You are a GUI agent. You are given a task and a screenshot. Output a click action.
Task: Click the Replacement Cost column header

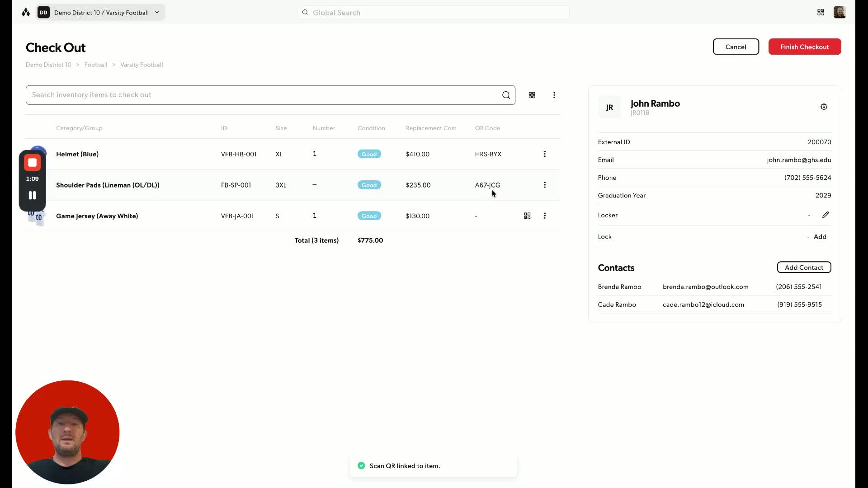click(431, 128)
